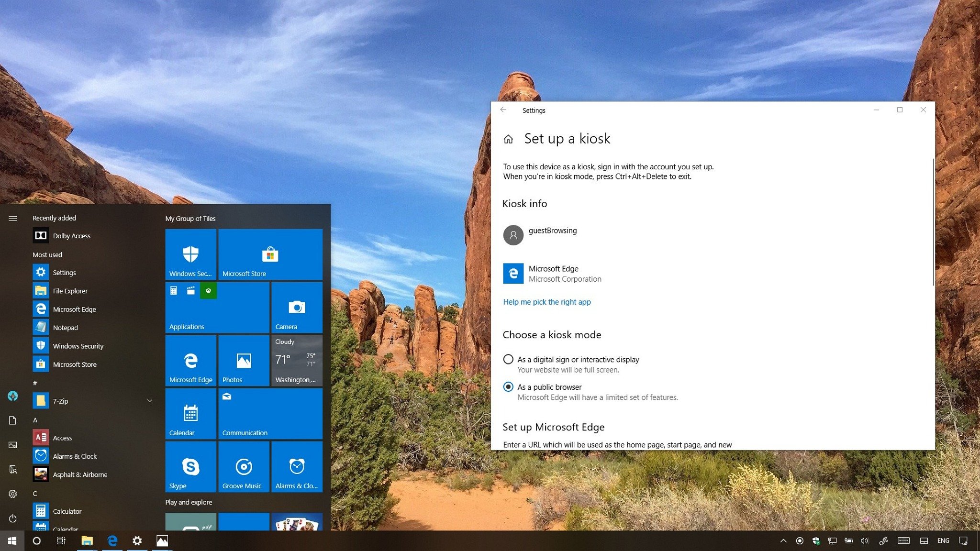The height and width of the screenshot is (551, 980).
Task: Open Microsoft Edge from Start menu tiles
Action: [190, 360]
